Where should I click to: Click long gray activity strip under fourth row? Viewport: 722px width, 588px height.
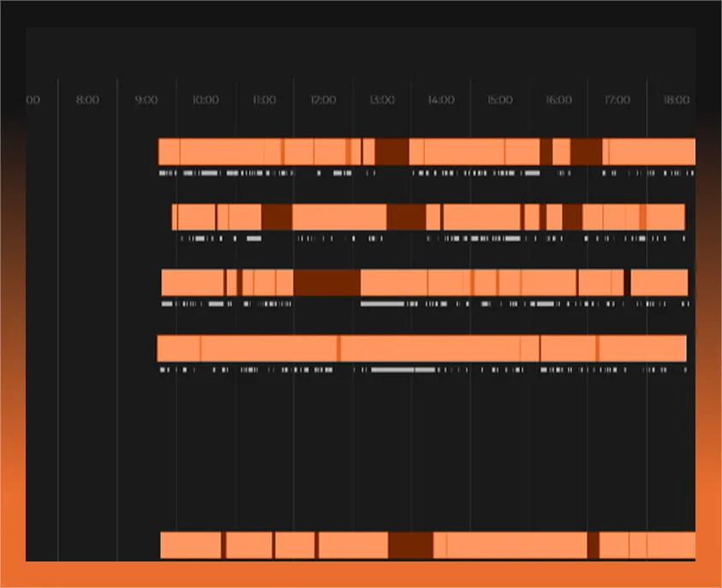[x=403, y=370]
